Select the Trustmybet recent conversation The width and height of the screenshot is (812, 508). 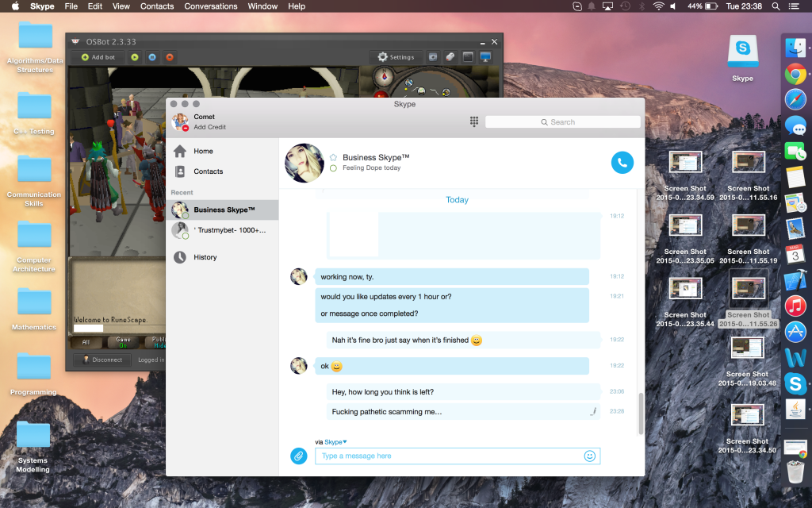pyautogui.click(x=222, y=230)
